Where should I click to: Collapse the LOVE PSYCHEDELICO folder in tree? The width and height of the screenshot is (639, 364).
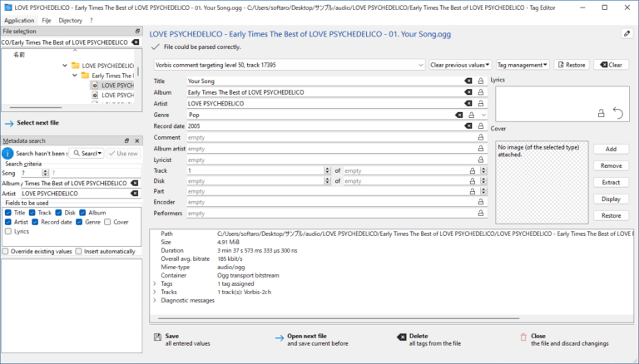click(x=65, y=65)
